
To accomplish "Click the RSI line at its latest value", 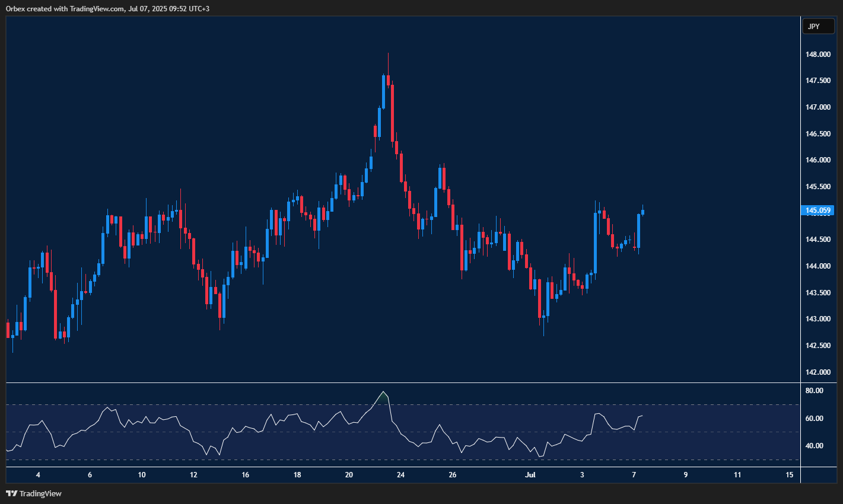I will point(641,417).
